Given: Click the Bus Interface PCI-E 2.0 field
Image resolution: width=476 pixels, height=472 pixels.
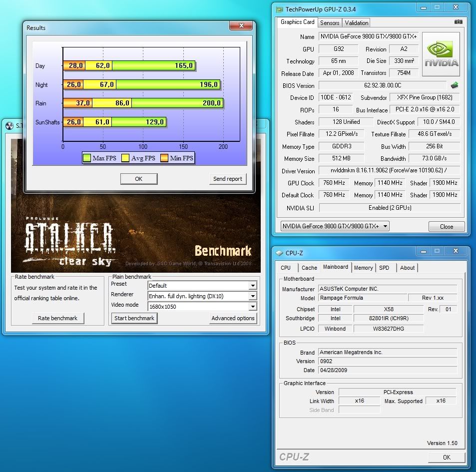Looking at the screenshot, I should pyautogui.click(x=425, y=109).
